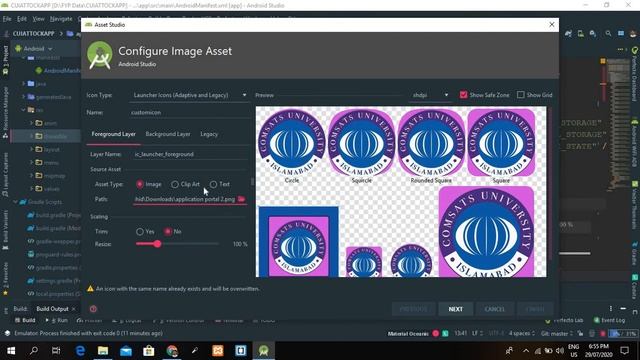Open the Run tool window button
640x360 pixels.
tap(57, 320)
